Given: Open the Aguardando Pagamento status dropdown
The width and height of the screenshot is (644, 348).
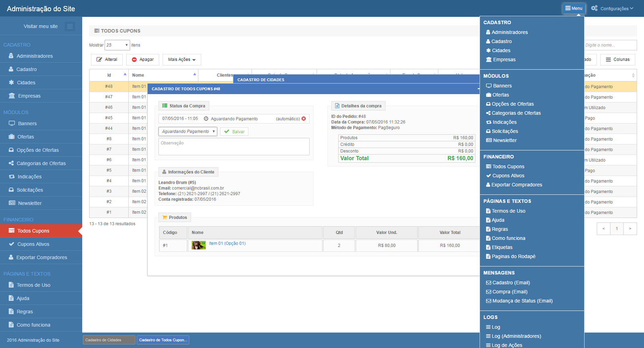Looking at the screenshot, I should pyautogui.click(x=188, y=132).
